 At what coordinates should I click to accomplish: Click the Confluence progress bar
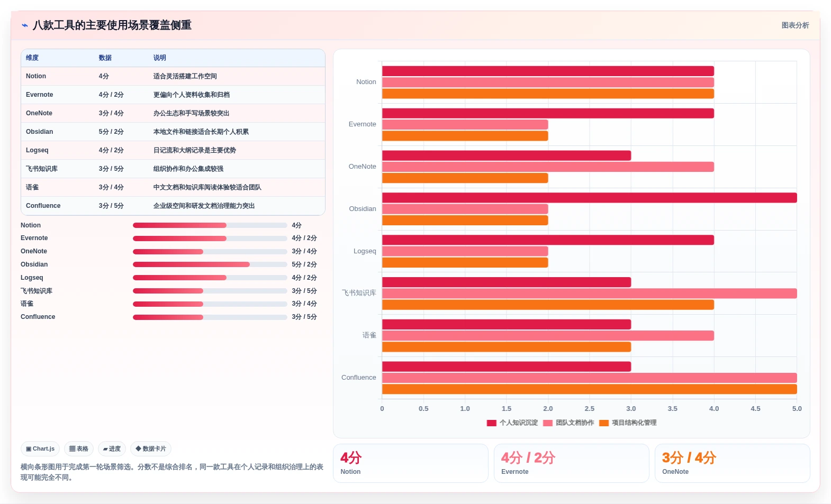210,317
